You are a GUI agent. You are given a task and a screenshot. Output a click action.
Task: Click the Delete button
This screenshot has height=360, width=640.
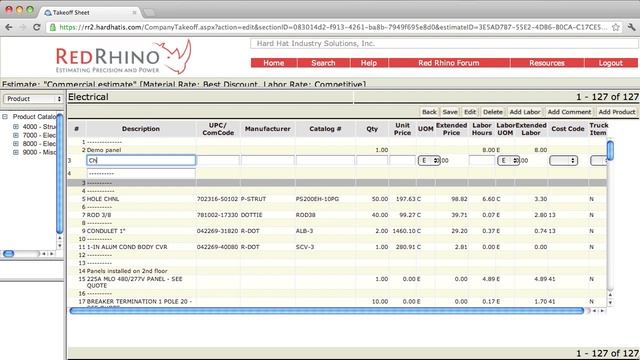493,112
